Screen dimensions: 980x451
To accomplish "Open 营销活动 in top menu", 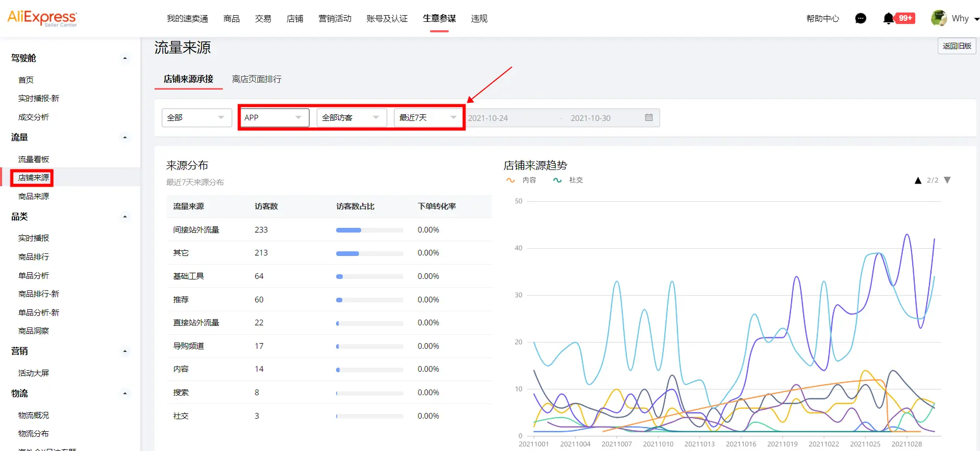I will (x=334, y=19).
